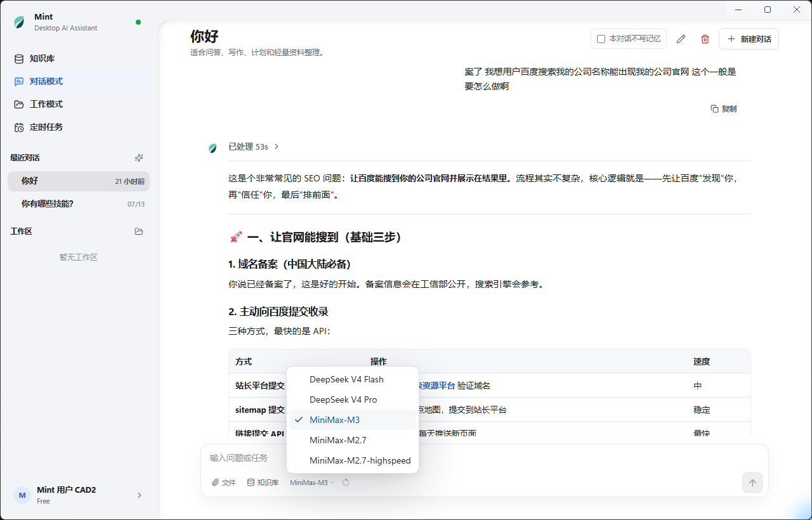
Task: Switch to 工作模式
Action: 79,104
